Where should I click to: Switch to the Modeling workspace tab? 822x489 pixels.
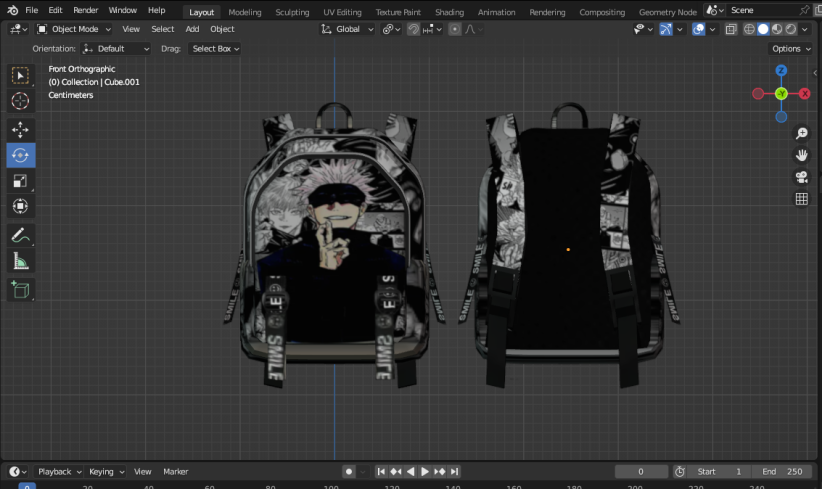[x=245, y=12]
